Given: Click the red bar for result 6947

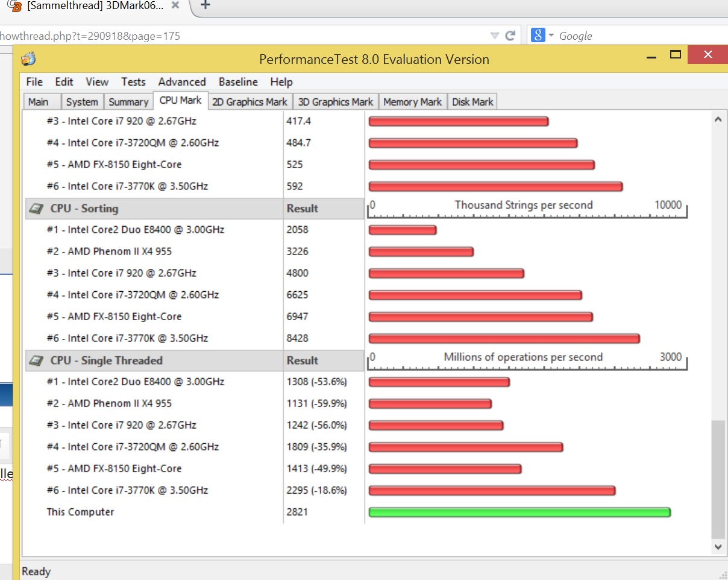Looking at the screenshot, I should click(481, 317).
